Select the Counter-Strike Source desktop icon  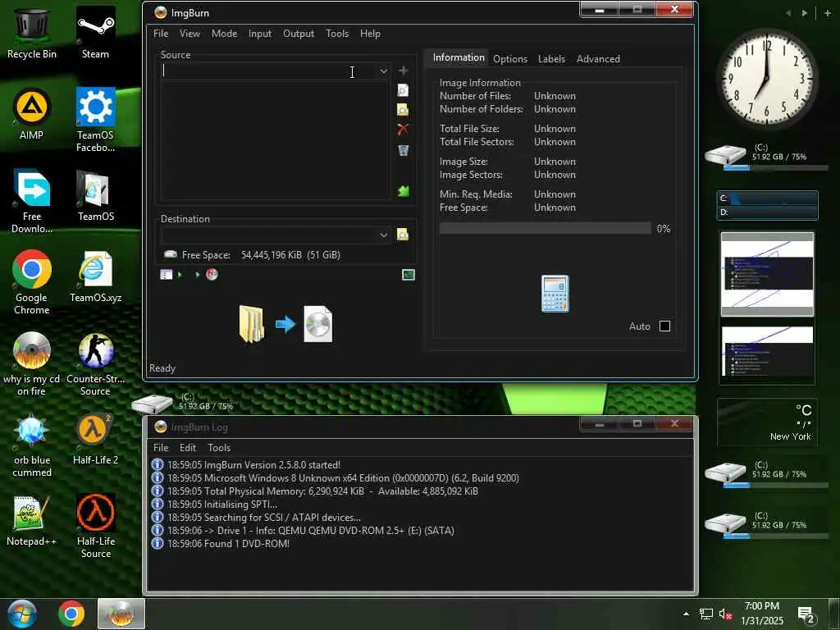(x=95, y=364)
